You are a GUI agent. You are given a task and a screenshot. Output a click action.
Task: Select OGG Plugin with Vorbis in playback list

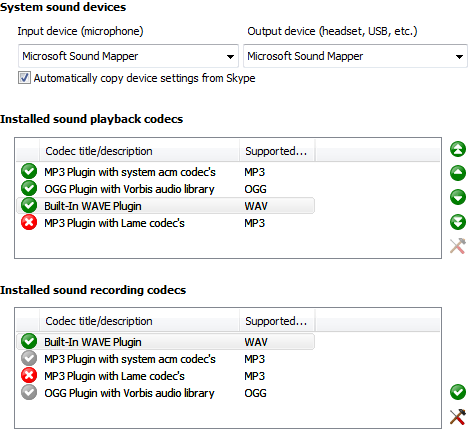(x=165, y=189)
